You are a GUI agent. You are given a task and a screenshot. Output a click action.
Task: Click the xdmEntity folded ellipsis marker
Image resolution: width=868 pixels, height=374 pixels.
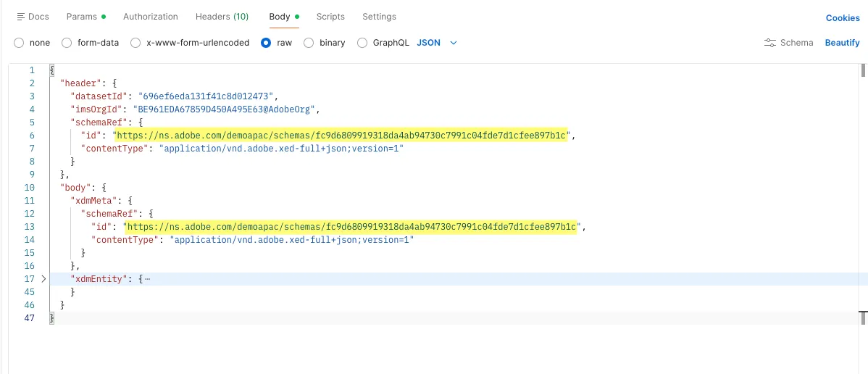coord(147,279)
